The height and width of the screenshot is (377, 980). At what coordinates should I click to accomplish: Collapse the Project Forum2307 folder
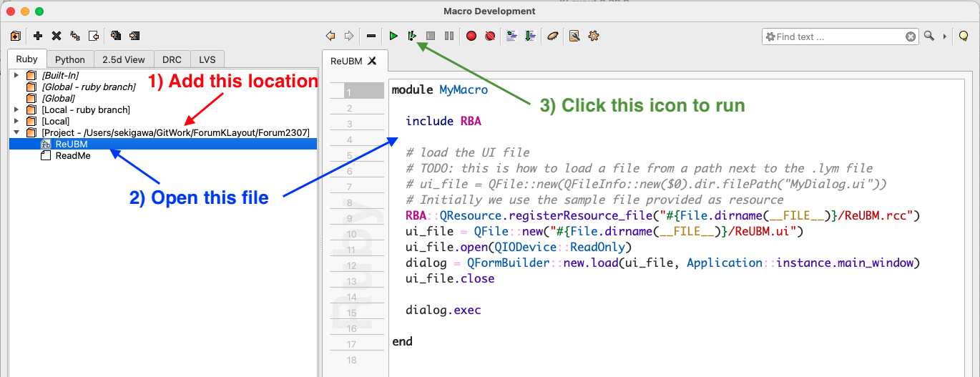(16, 132)
